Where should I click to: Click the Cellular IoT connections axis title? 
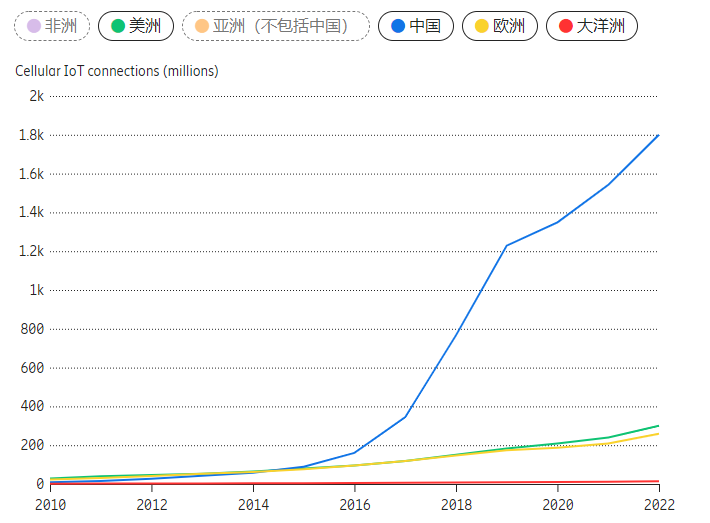click(x=117, y=71)
